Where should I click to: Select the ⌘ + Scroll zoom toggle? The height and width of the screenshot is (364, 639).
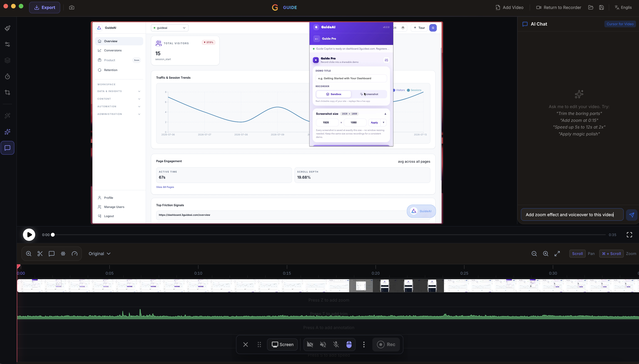611,253
